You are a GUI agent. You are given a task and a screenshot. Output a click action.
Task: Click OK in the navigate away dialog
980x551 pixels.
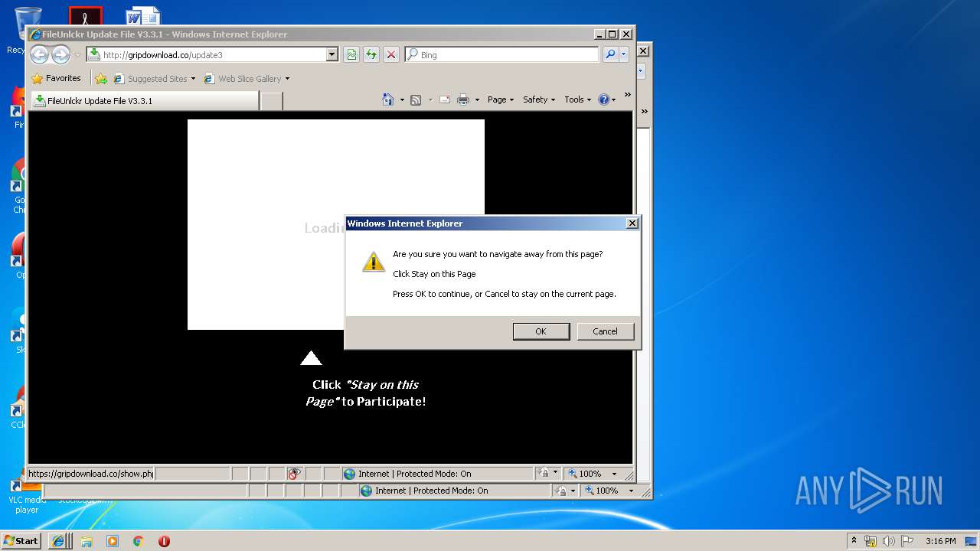tap(541, 331)
